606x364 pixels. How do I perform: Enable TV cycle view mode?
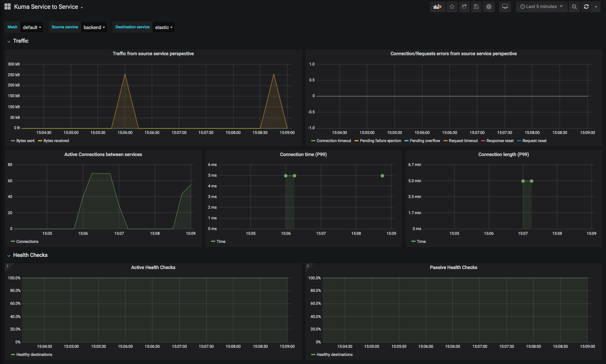point(505,7)
